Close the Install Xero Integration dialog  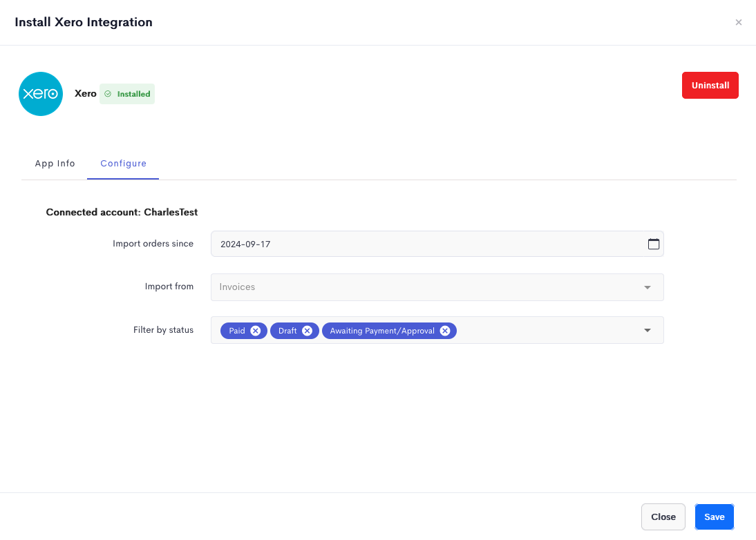[x=738, y=22]
